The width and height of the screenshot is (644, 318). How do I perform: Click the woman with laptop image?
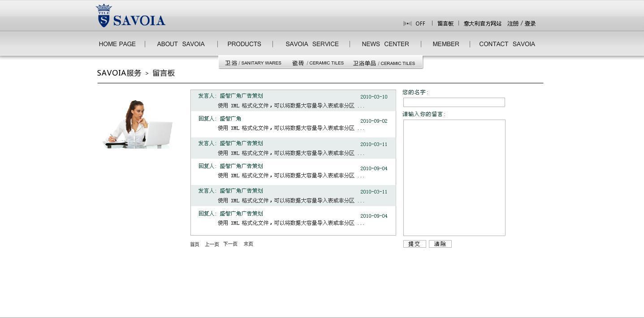[138, 125]
